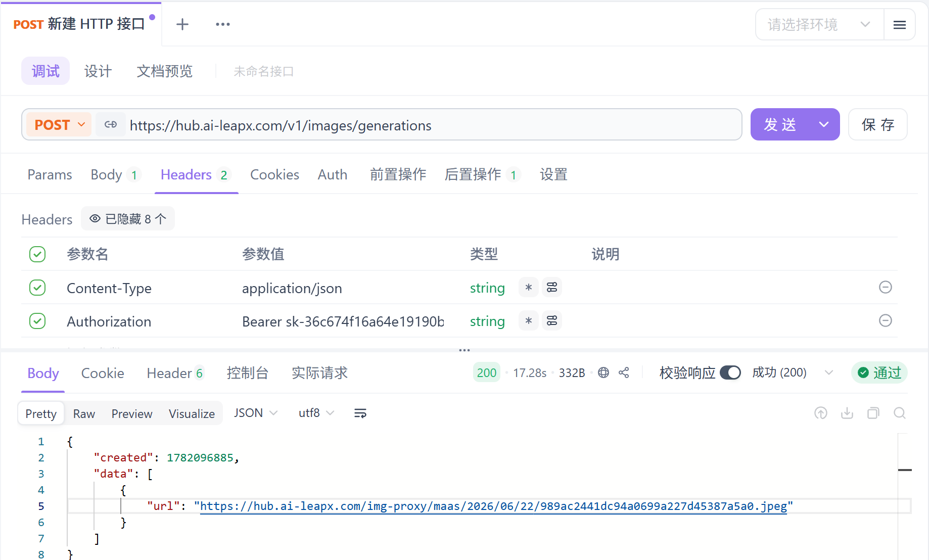
Task: Open the response Cookie tab
Action: (103, 373)
